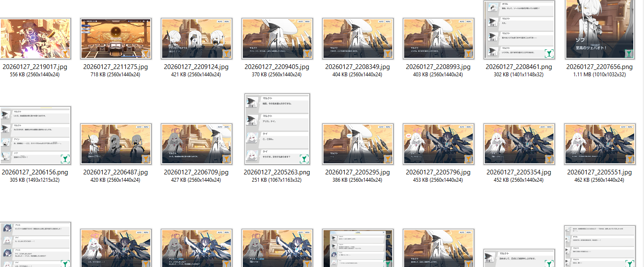This screenshot has height=267, width=644.
Task: Click file name 20260127_2205354.jpg
Action: pos(519,172)
